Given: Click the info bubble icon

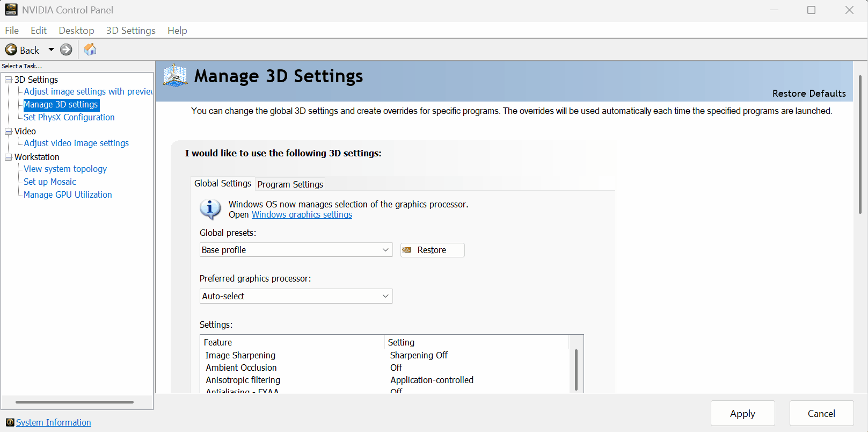Looking at the screenshot, I should (x=210, y=209).
